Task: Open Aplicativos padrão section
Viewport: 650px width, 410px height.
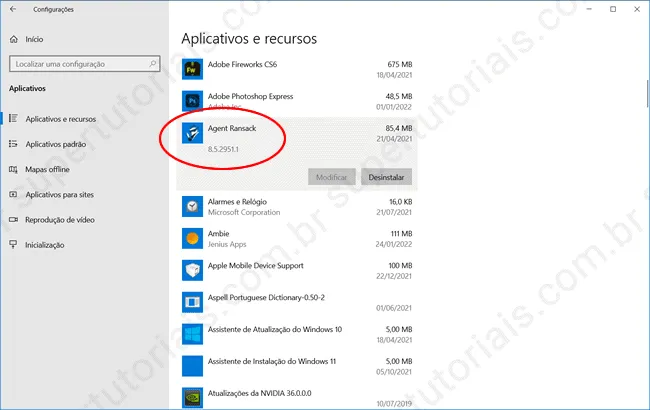Action: click(x=56, y=144)
